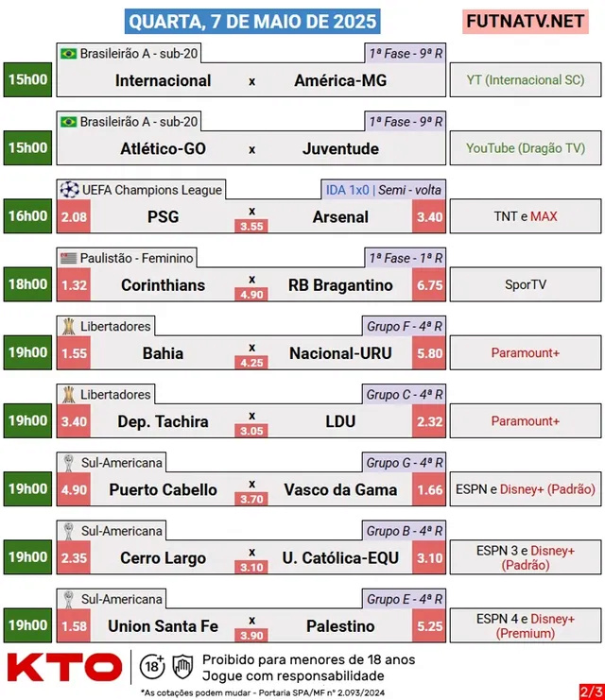
Task: Choose Vasco da Gama odds 1.66
Action: [429, 489]
